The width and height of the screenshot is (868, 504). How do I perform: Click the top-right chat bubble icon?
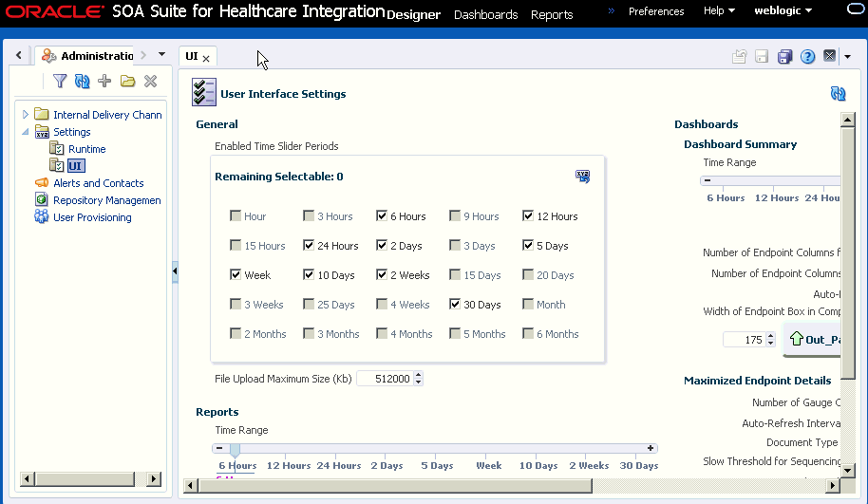click(x=856, y=9)
